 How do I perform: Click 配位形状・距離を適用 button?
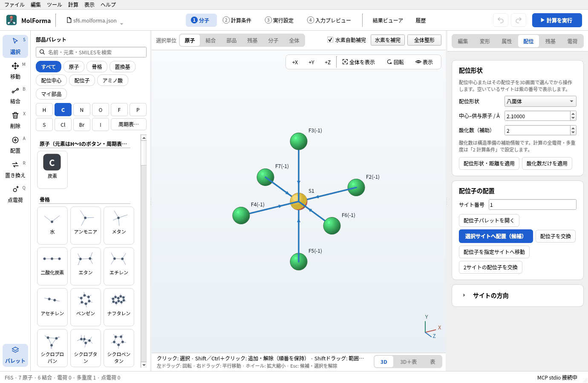click(x=489, y=163)
